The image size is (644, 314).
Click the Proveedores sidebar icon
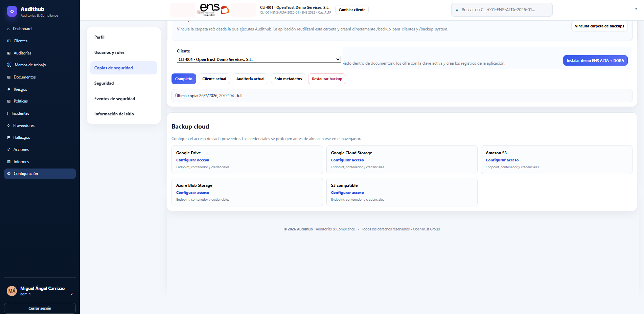coord(8,126)
